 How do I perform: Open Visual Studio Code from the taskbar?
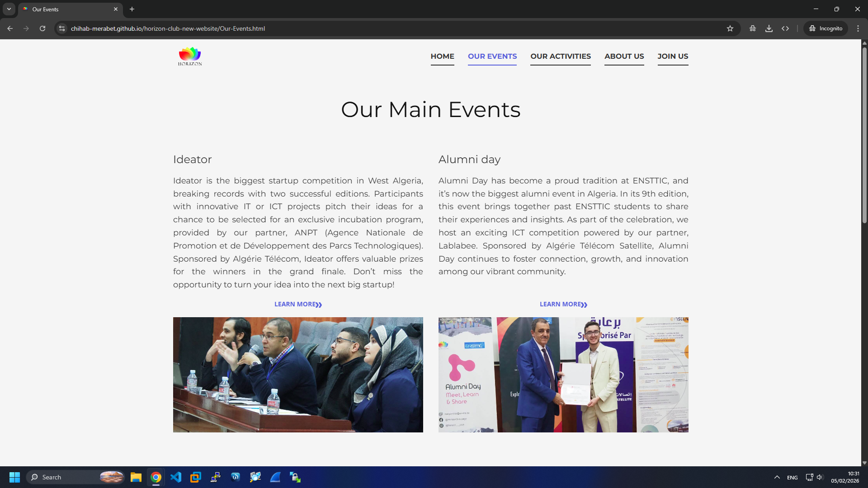pyautogui.click(x=176, y=477)
